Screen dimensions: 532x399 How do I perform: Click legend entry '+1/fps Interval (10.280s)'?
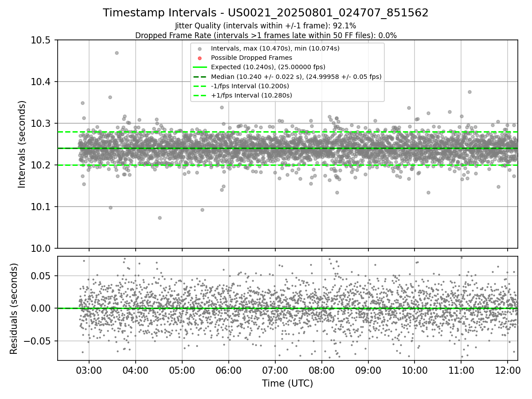[251, 95]
